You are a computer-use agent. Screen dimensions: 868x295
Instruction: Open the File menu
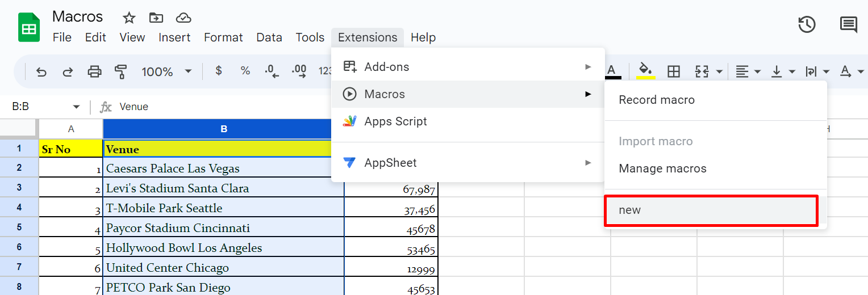62,37
